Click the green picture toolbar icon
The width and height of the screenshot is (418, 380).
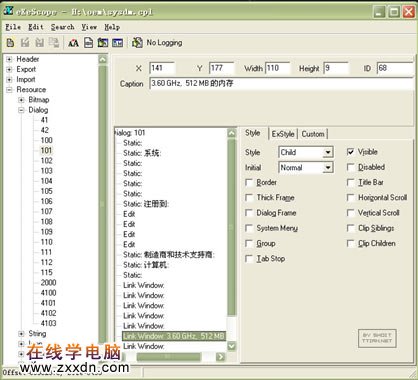coord(103,43)
